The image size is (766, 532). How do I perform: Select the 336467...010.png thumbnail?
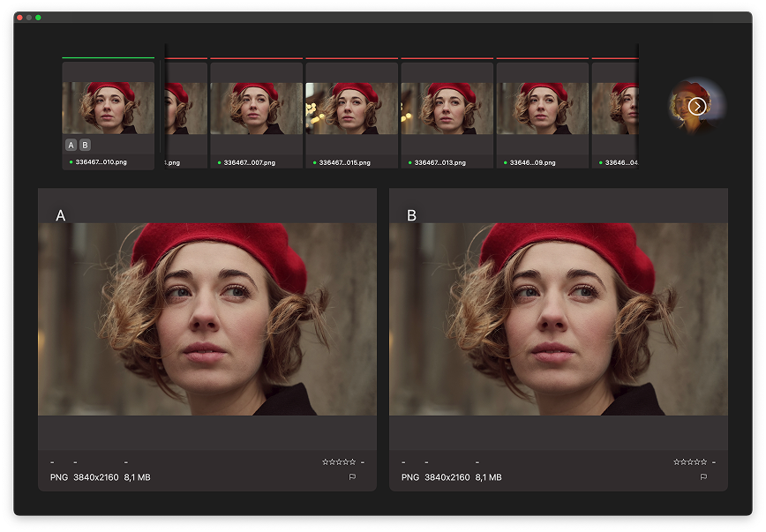tap(108, 109)
